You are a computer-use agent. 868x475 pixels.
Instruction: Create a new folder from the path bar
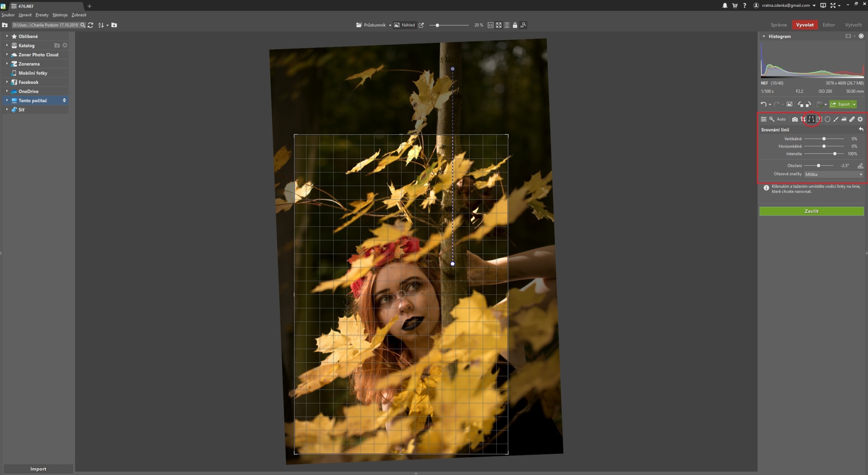[x=114, y=25]
